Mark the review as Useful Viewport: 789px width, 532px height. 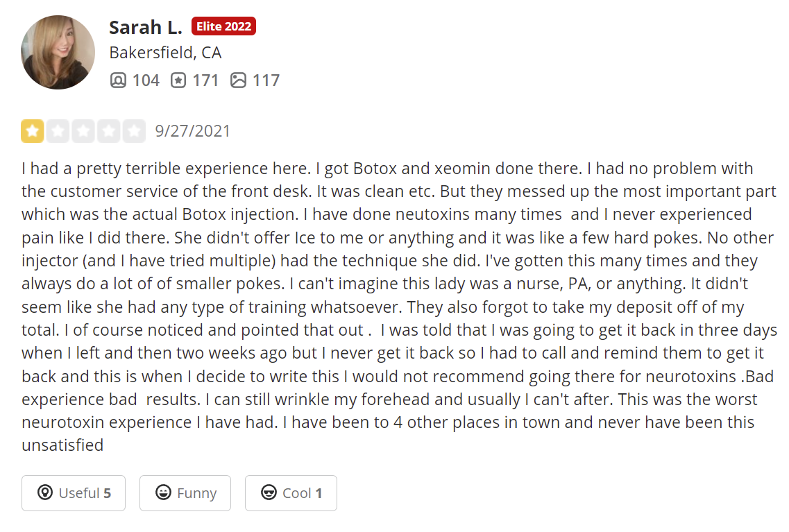tap(74, 493)
